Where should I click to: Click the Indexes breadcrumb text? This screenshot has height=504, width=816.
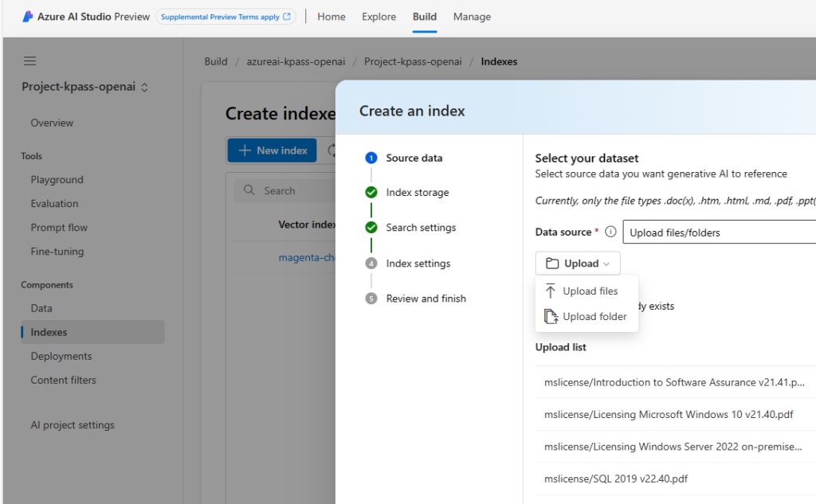(499, 61)
